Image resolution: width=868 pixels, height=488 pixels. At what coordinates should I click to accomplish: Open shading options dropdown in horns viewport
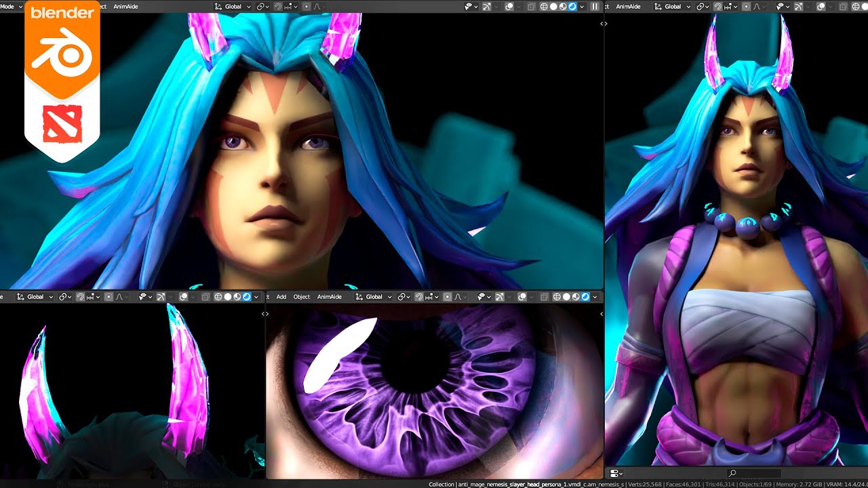[x=256, y=297]
